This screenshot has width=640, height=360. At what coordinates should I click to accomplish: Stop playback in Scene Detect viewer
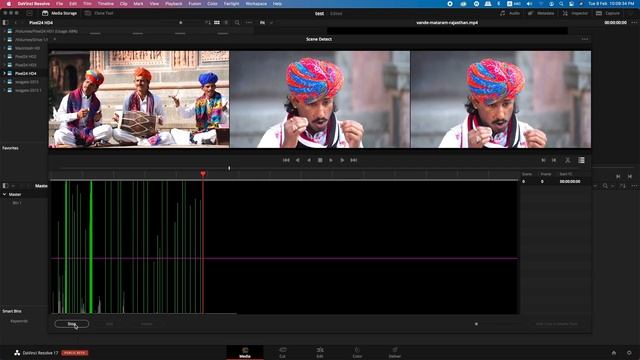[320, 160]
